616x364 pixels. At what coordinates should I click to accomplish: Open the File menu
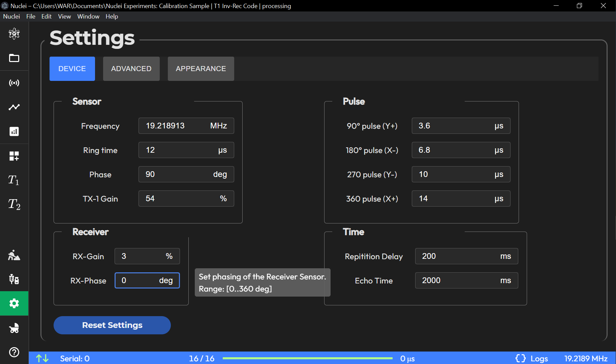pyautogui.click(x=31, y=17)
